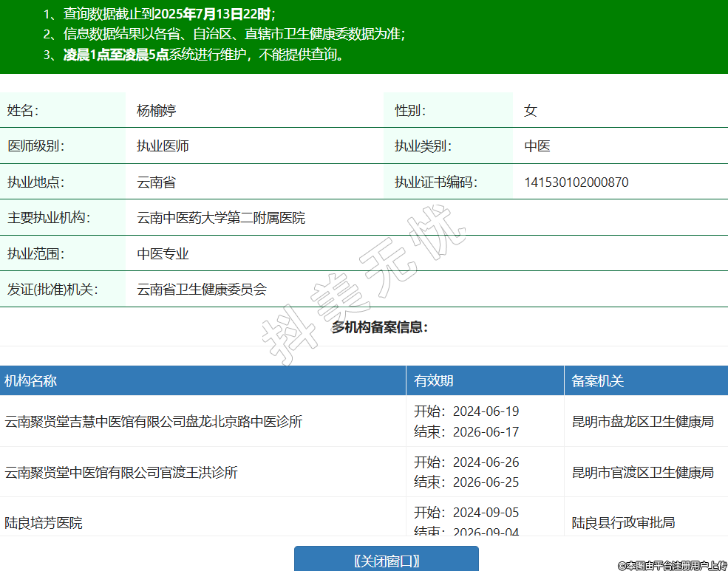Click the 关闭窗口 button
This screenshot has height=571, width=728.
(x=386, y=561)
